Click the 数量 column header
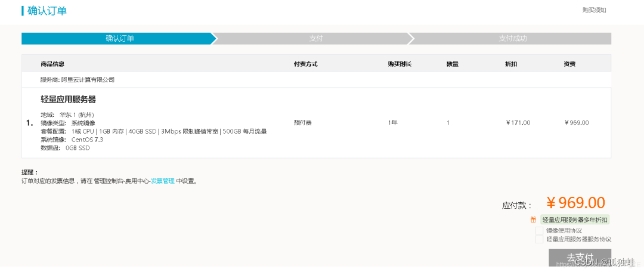The width and height of the screenshot is (644, 272). [452, 64]
